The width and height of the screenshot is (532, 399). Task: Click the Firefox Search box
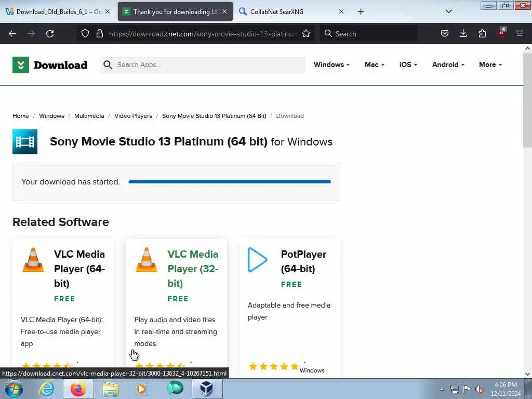coord(368,34)
